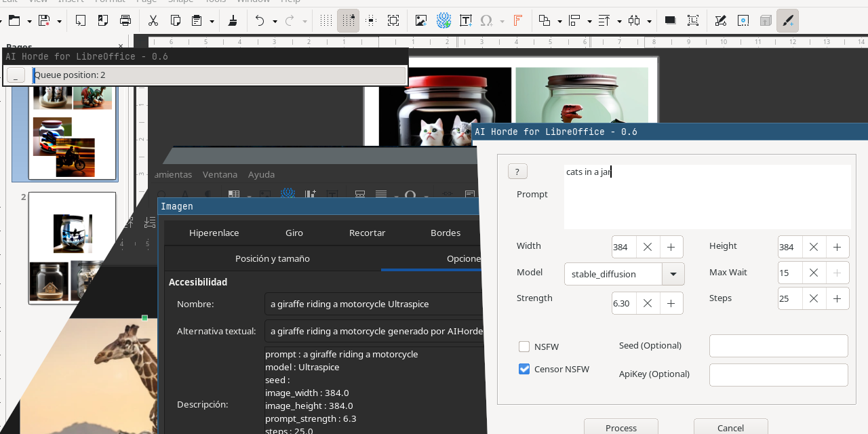Enable the NSFW checkbox
The height and width of the screenshot is (434, 868).
(524, 347)
